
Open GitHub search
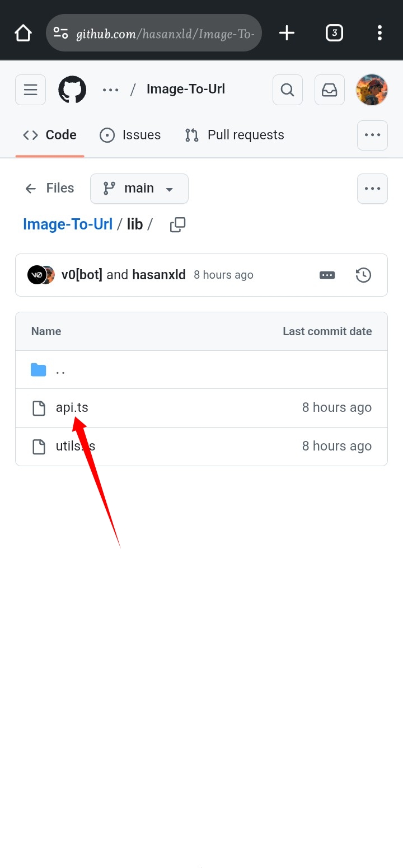tap(288, 90)
